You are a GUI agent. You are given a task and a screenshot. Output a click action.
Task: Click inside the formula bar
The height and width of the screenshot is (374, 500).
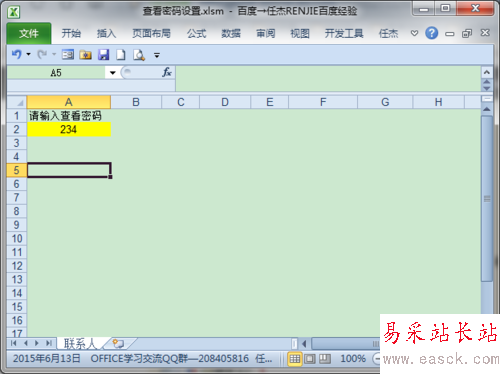pyautogui.click(x=328, y=78)
